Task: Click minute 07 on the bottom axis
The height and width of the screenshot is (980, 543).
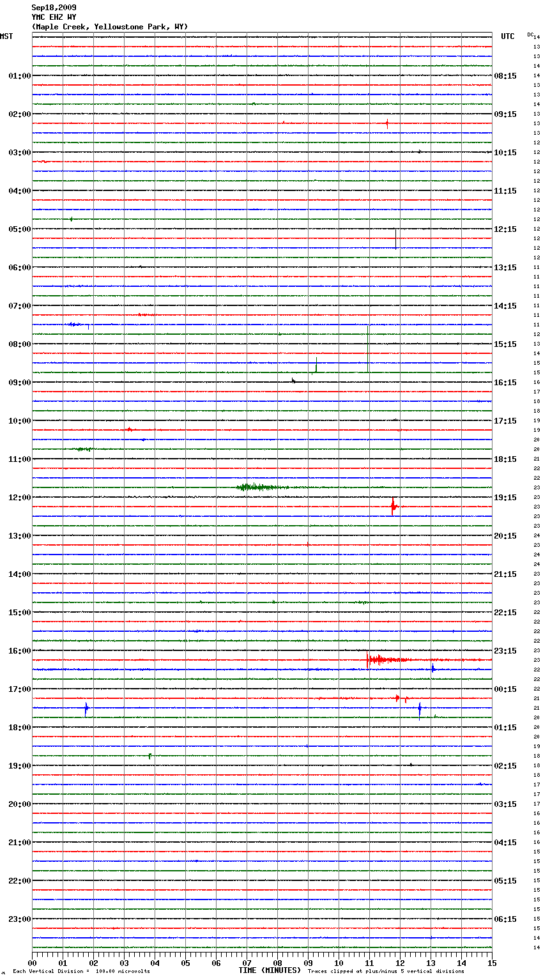Action: click(247, 962)
